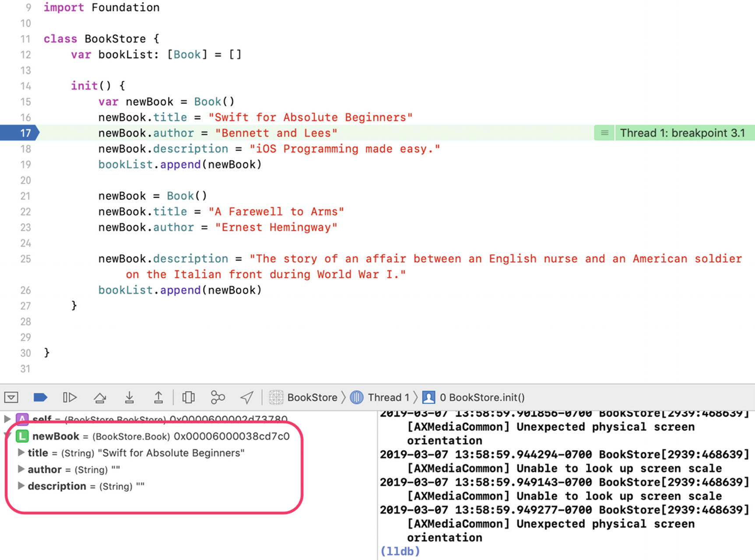The width and height of the screenshot is (755, 560).
Task: Click the "Ernest Hemingway" string literal
Action: [276, 227]
